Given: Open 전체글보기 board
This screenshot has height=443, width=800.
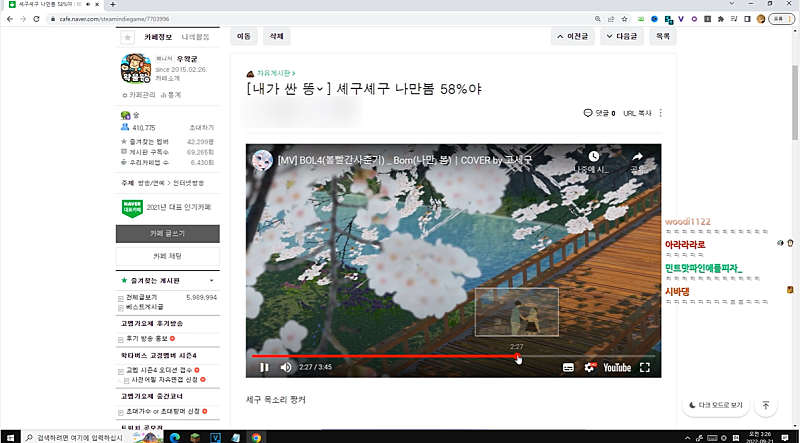Looking at the screenshot, I should coord(141,297).
